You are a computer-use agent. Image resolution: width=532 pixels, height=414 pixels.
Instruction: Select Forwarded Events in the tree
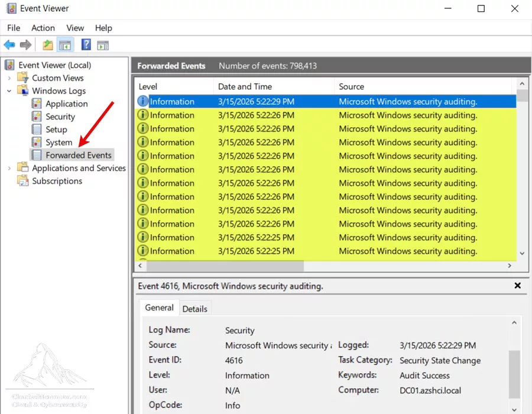pos(79,155)
